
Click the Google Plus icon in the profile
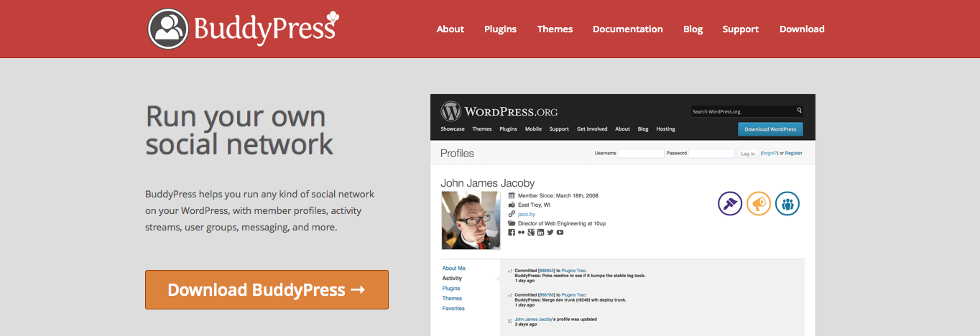pos(531,233)
